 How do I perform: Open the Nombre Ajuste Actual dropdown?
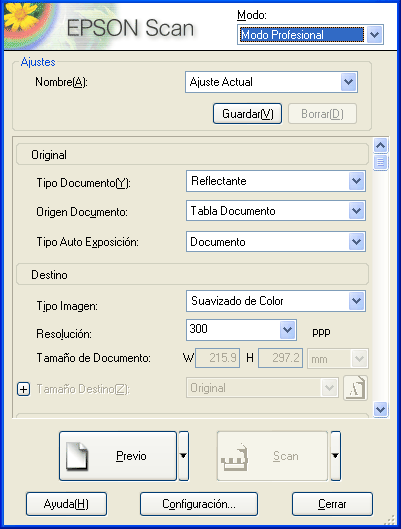pos(348,82)
